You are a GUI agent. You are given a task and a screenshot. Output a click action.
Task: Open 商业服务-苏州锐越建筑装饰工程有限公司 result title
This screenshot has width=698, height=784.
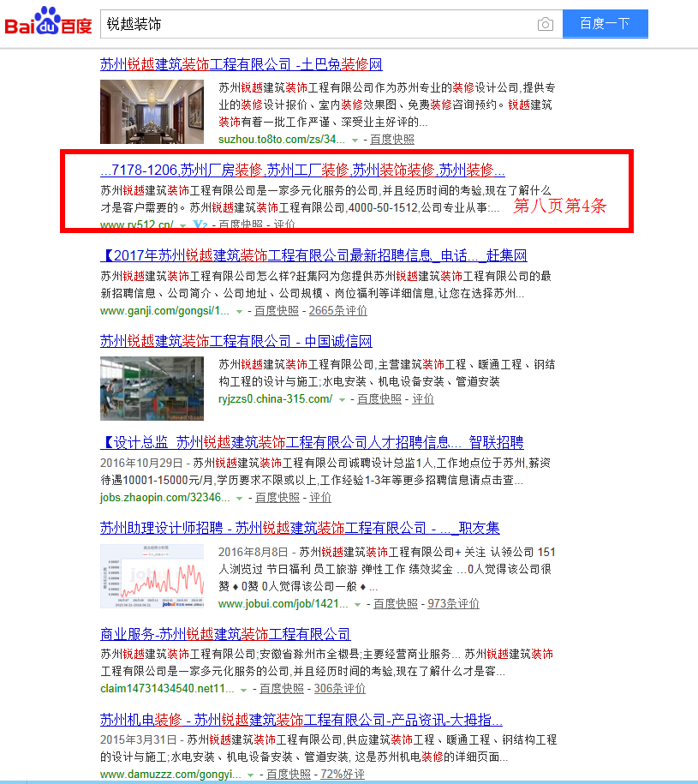coord(225,634)
